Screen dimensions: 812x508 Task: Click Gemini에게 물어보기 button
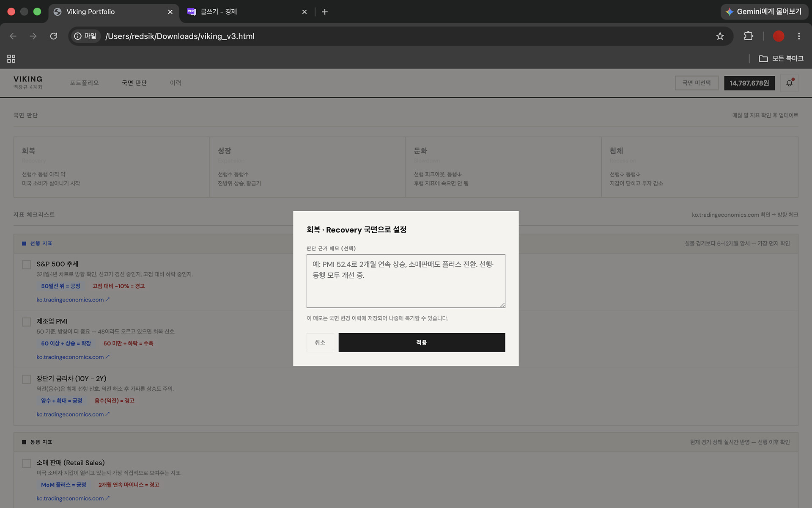(764, 12)
